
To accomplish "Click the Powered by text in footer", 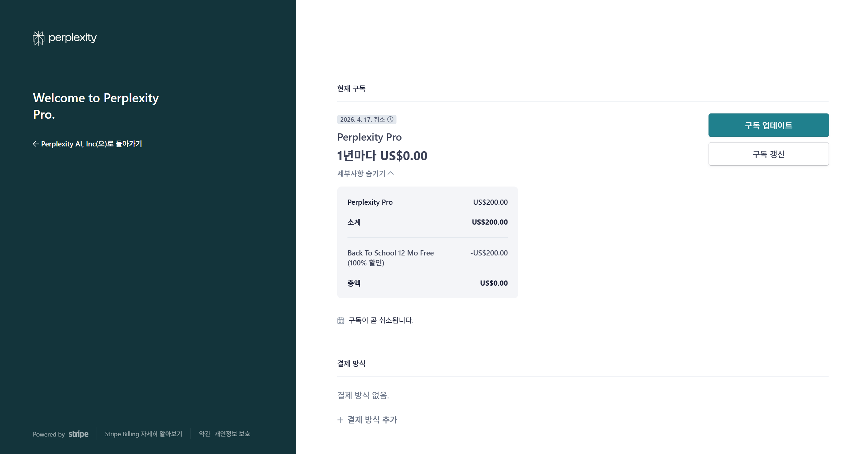I will coord(49,434).
